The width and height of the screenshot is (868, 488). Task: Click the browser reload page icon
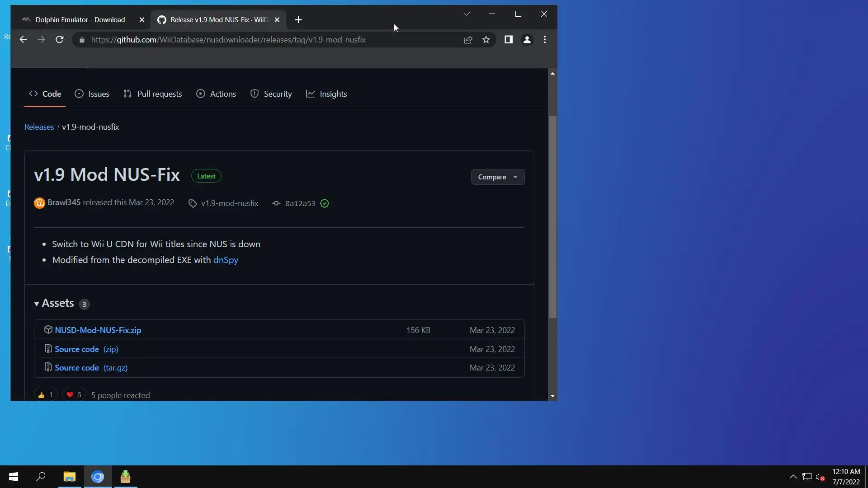[59, 40]
